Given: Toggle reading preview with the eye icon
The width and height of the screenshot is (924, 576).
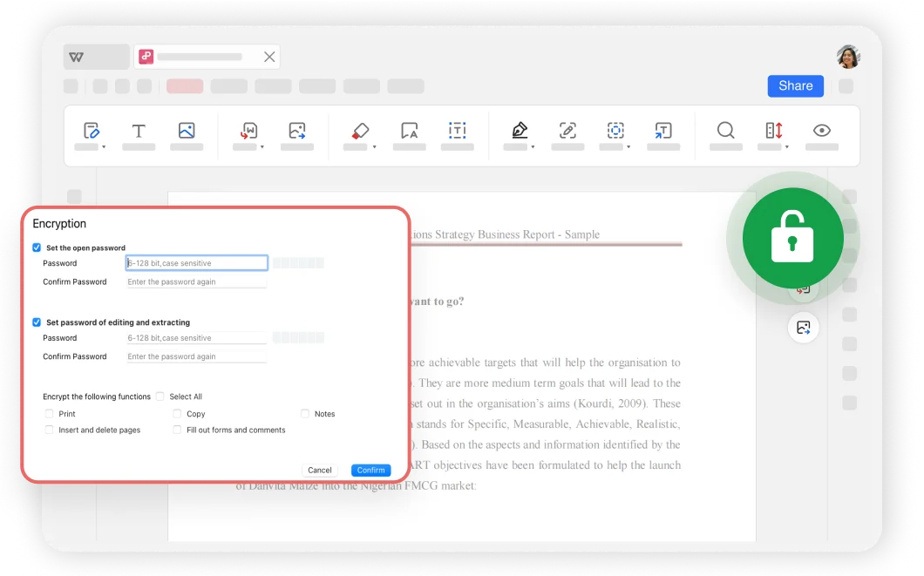Looking at the screenshot, I should [820, 131].
